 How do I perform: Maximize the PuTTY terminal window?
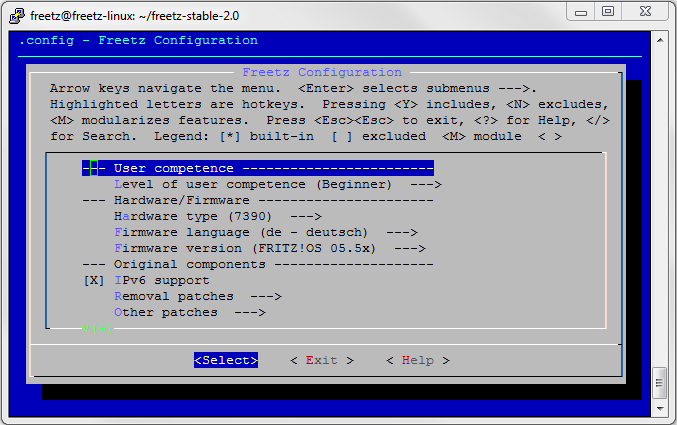click(x=608, y=11)
